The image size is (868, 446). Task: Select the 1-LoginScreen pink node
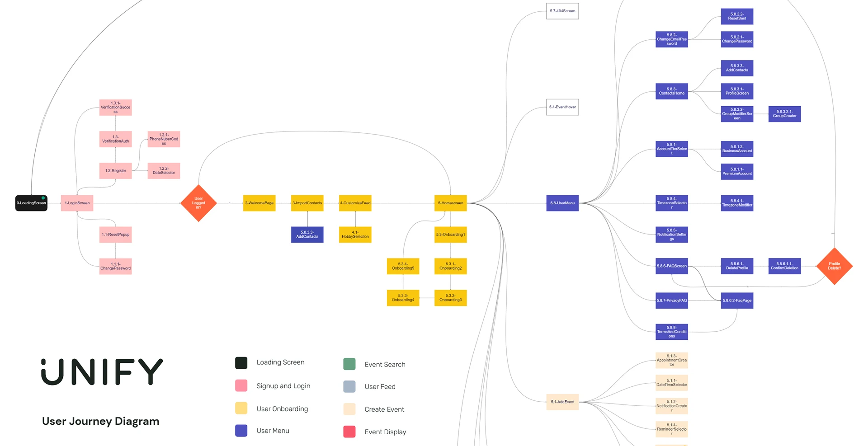(77, 203)
